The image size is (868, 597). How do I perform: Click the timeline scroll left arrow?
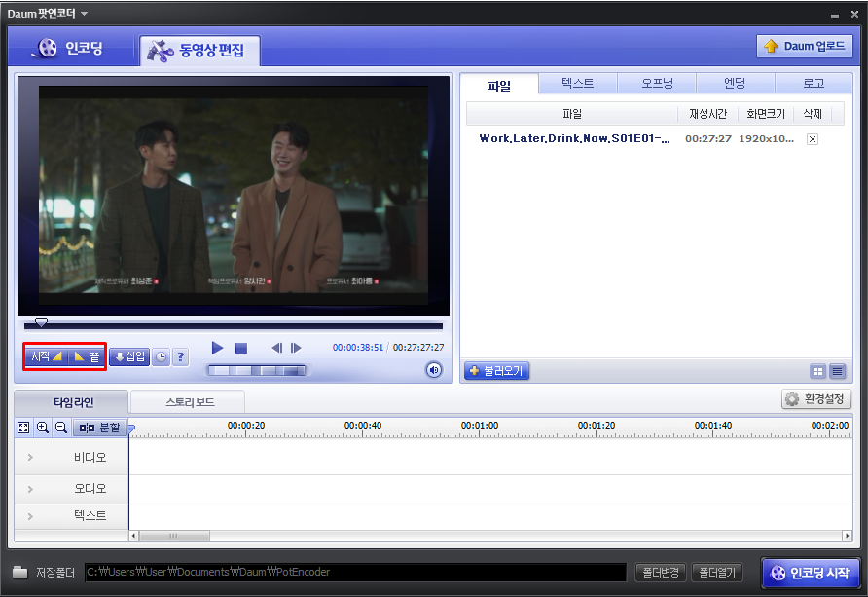[x=133, y=536]
